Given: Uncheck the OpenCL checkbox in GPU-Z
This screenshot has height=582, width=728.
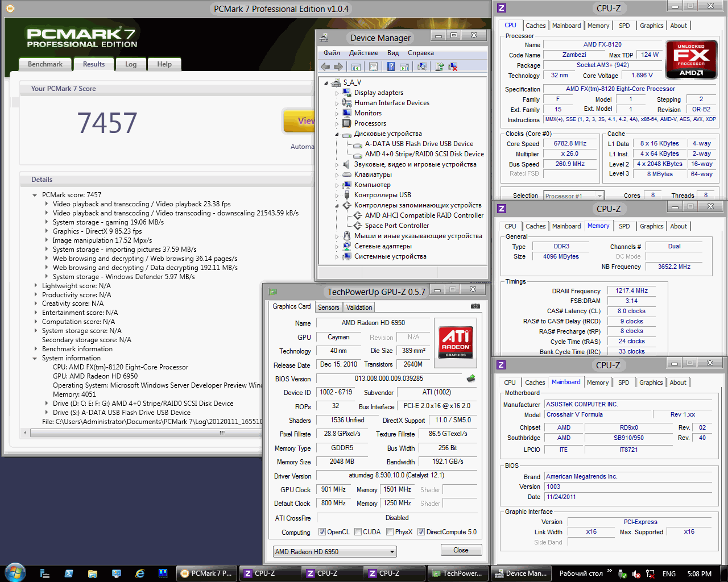Looking at the screenshot, I should click(x=322, y=532).
